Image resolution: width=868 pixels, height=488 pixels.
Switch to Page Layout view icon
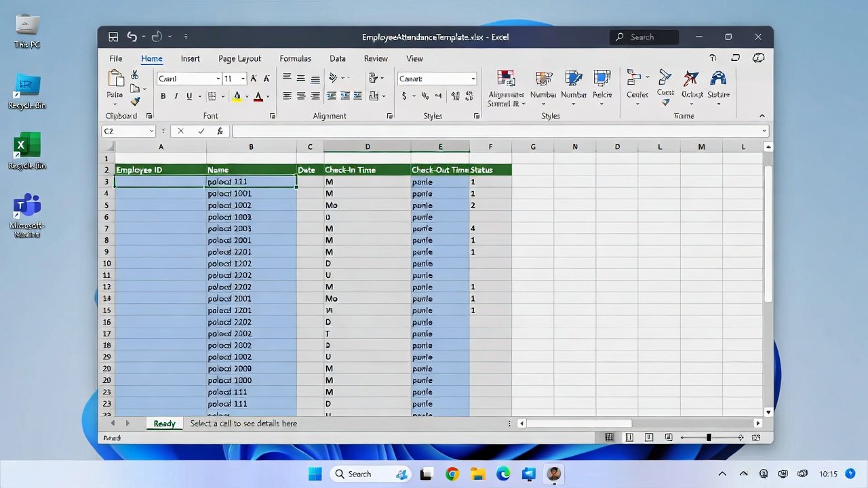coord(629,438)
